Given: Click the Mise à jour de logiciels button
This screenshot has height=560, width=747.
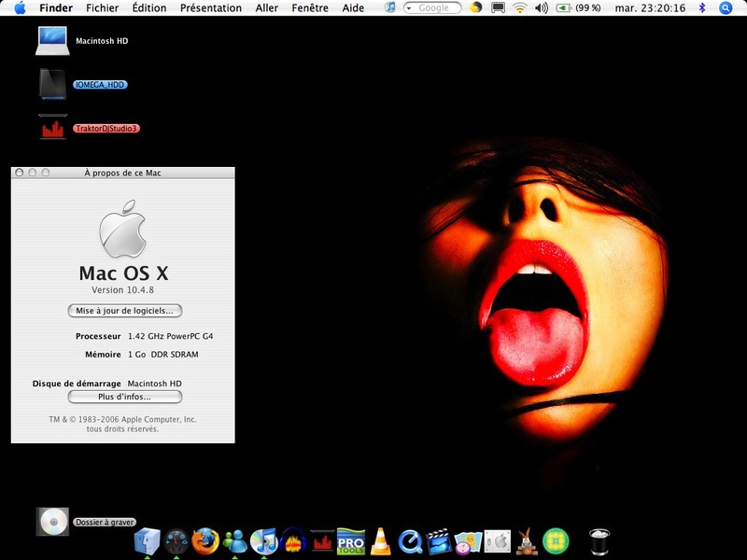Looking at the screenshot, I should [125, 311].
